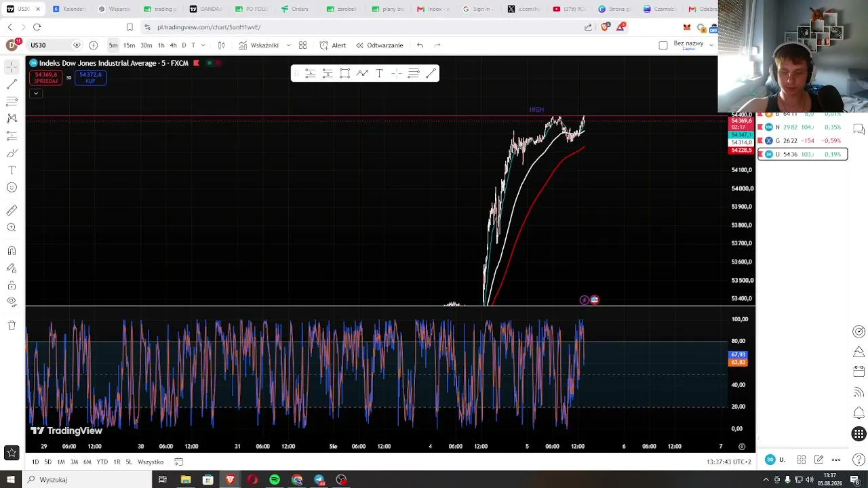868x488 pixels.
Task: Click the Zapisz save link
Action: coord(688,49)
